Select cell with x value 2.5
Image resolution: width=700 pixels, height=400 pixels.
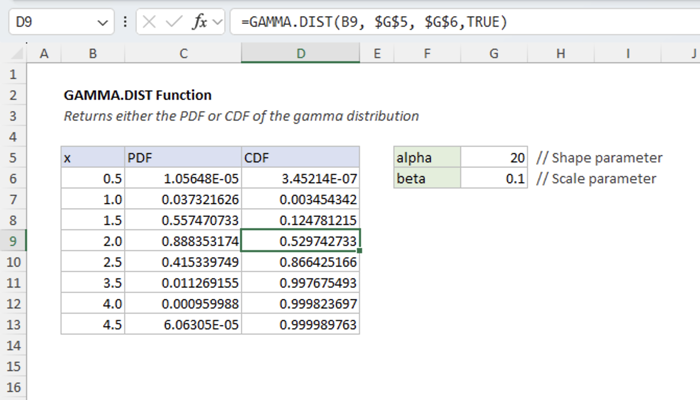click(93, 262)
